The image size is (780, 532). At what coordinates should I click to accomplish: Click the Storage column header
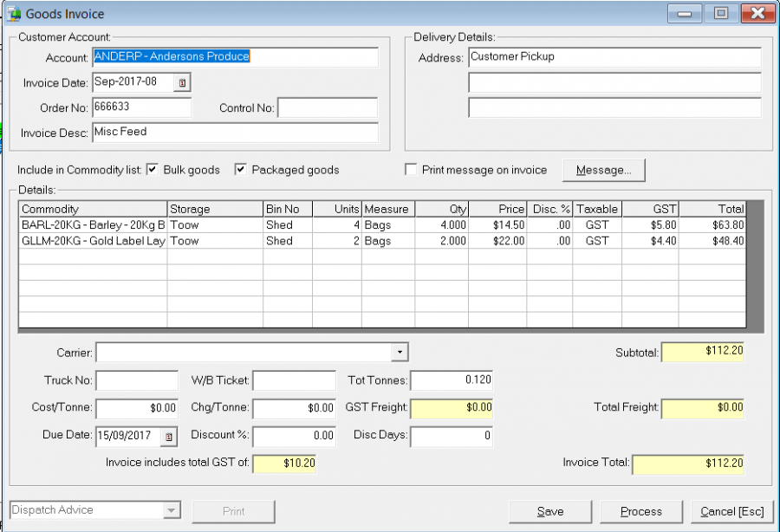pyautogui.click(x=215, y=209)
